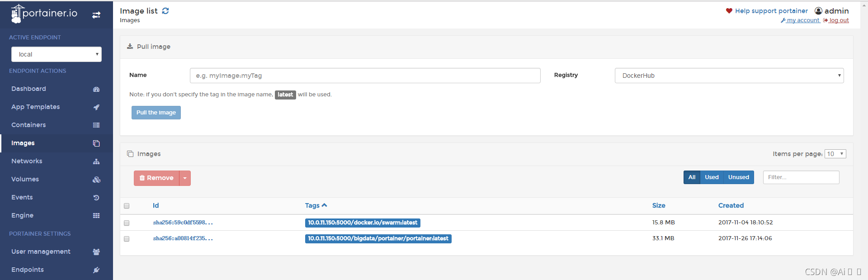Show only Unused images
868x280 pixels.
(739, 177)
